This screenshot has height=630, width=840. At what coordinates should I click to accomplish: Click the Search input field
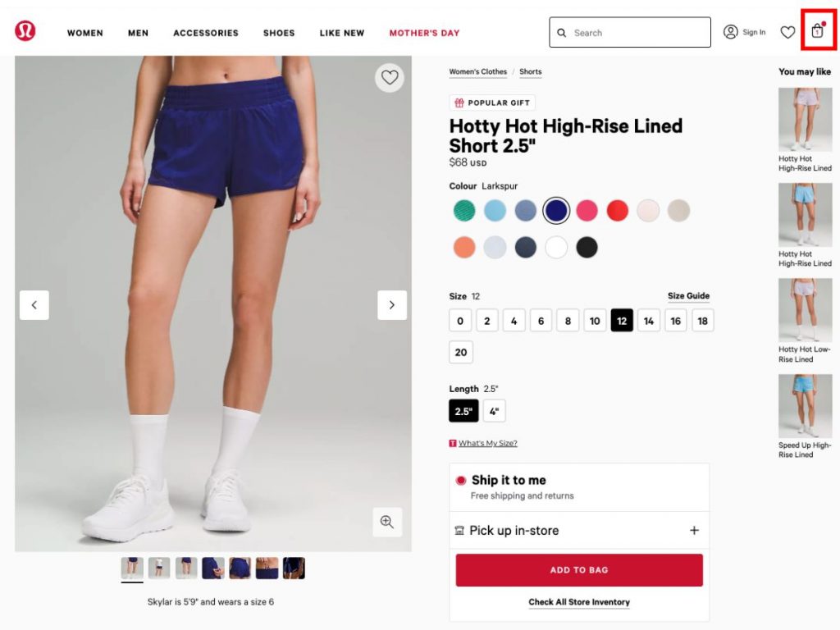[630, 32]
